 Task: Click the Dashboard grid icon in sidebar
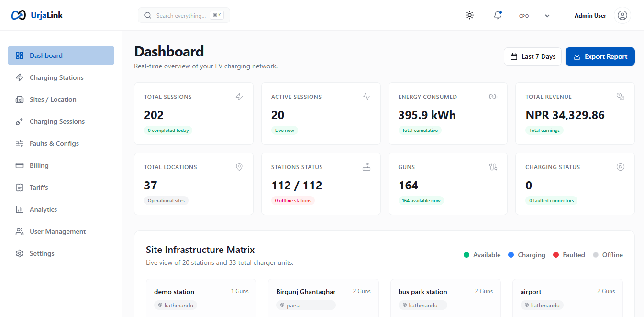click(20, 55)
